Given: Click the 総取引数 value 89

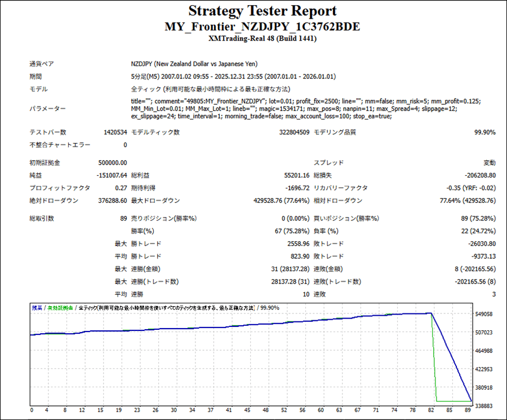Looking at the screenshot, I should pyautogui.click(x=123, y=218).
